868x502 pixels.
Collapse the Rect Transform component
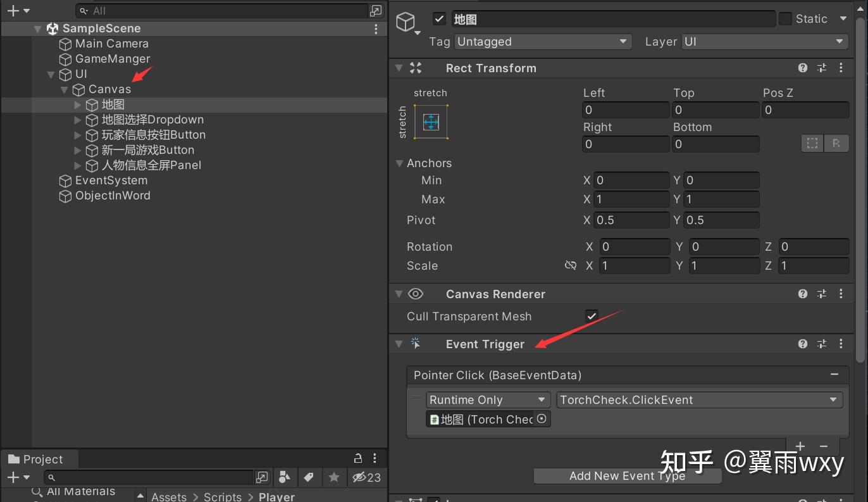399,68
